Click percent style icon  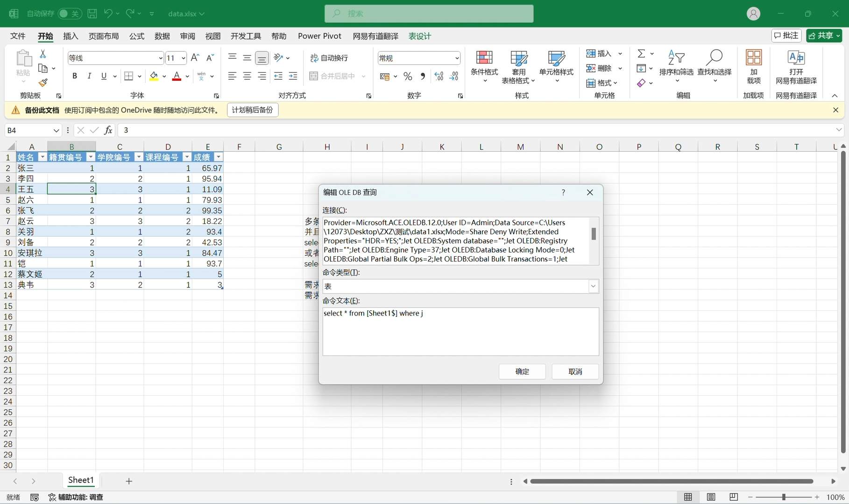pos(408,76)
